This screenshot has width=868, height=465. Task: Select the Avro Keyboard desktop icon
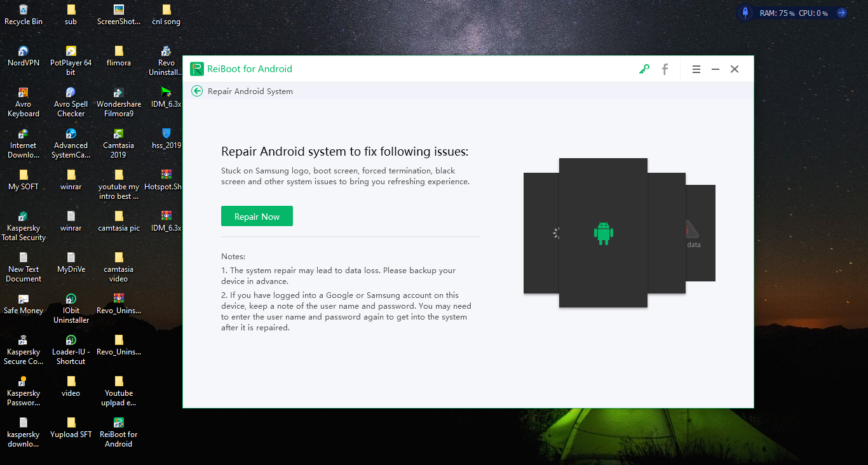24,102
